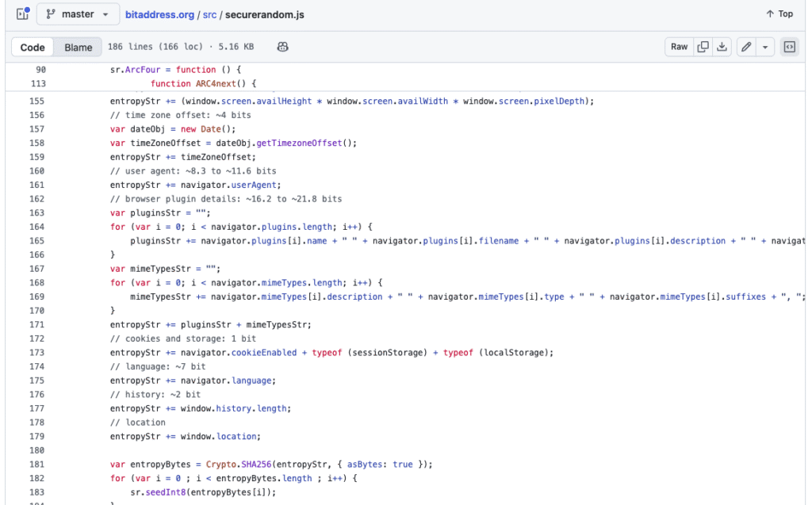Copy raw file contents icon

pos(703,47)
